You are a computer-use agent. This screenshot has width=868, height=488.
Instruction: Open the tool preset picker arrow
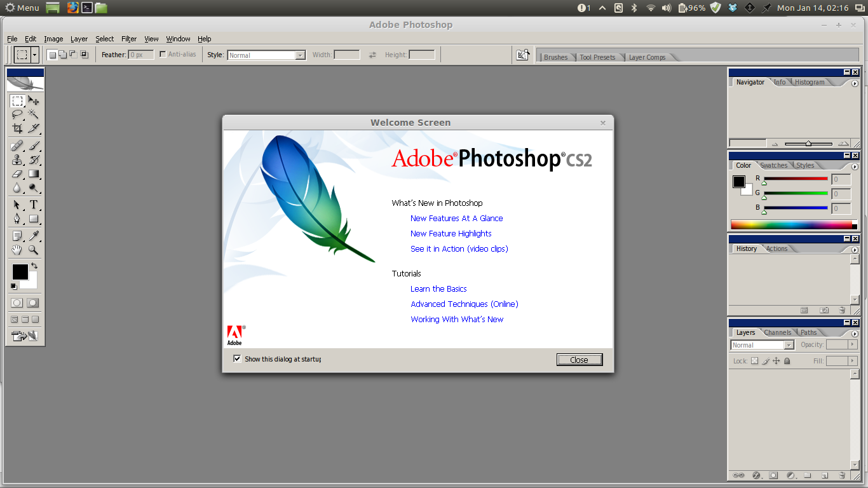pos(35,55)
